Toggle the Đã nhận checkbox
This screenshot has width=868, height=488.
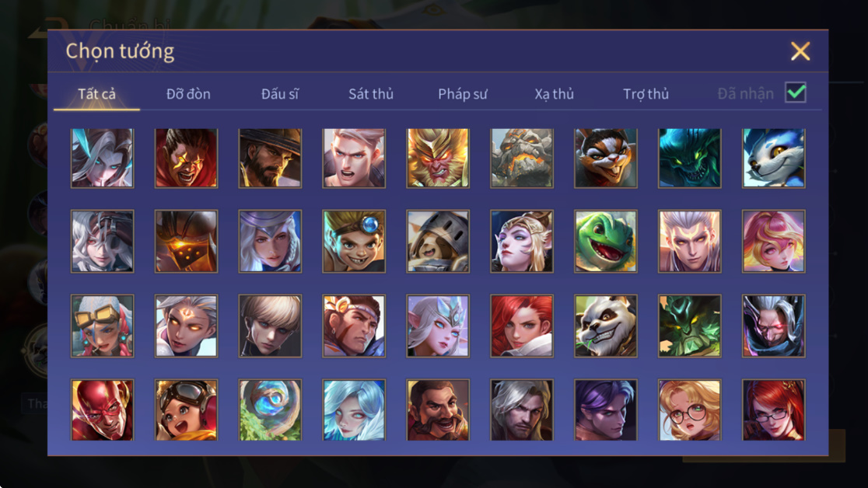click(796, 92)
